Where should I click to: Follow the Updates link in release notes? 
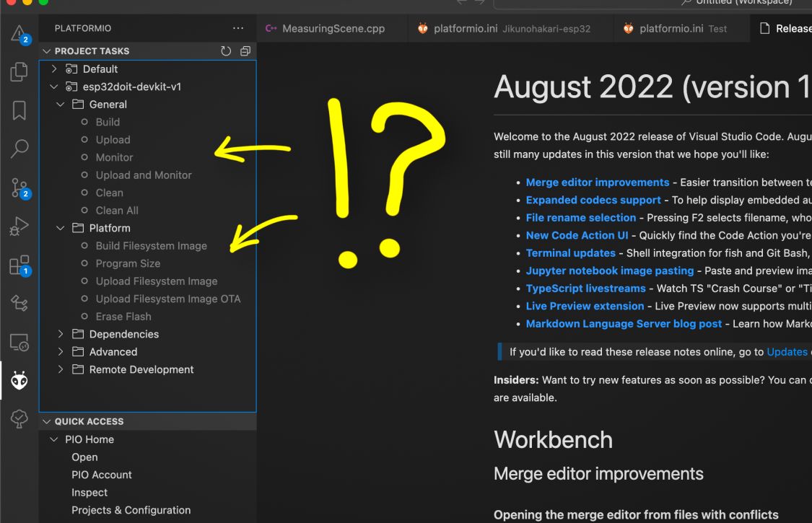pyautogui.click(x=787, y=352)
